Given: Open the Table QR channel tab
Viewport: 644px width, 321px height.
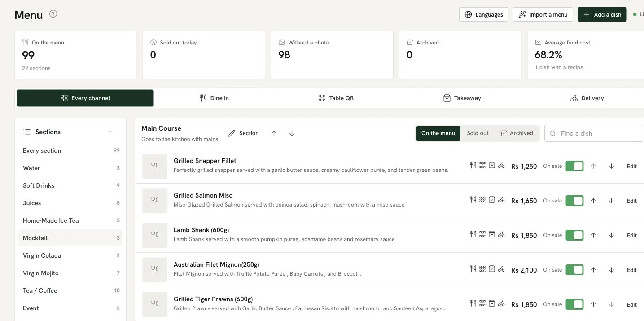Looking at the screenshot, I should tap(336, 98).
